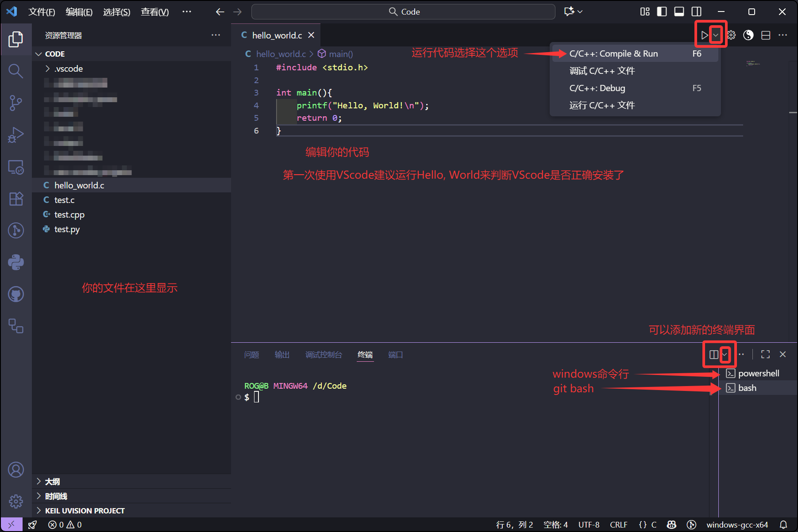
Task: Select C/C++: Compile & Run menu option
Action: tap(613, 54)
